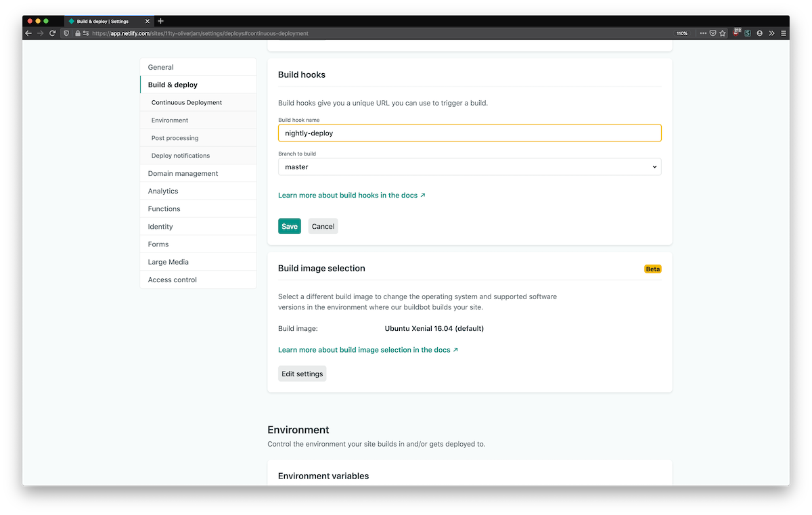Click the tracking protection shield icon
The height and width of the screenshot is (515, 812).
pyautogui.click(x=67, y=33)
